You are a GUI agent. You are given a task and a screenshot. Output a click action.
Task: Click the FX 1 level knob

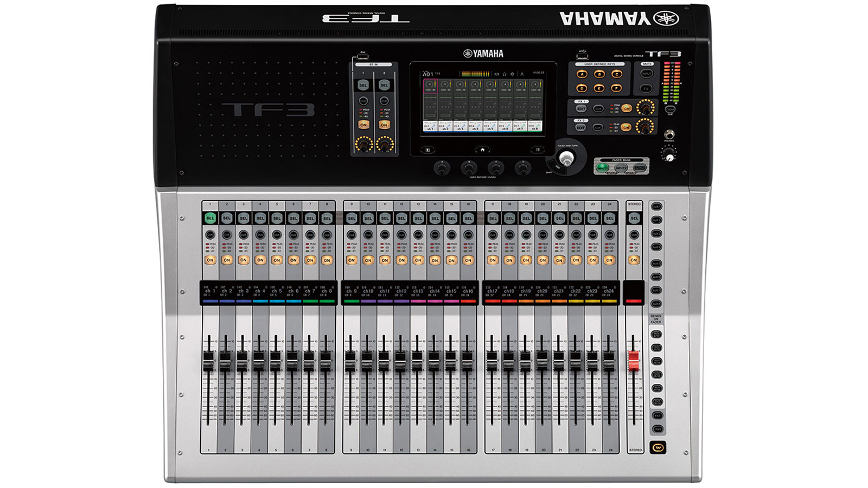click(x=645, y=107)
